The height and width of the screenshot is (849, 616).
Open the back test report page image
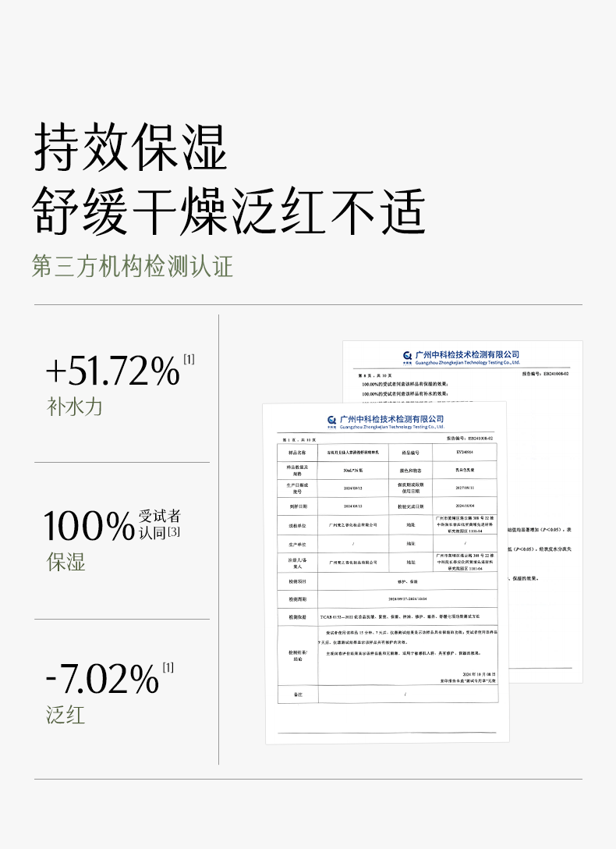pos(545,512)
